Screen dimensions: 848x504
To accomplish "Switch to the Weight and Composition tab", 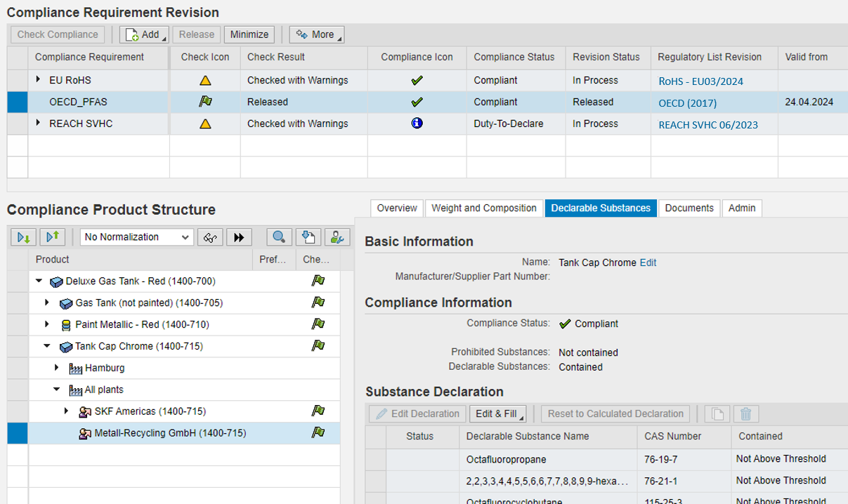I will point(484,208).
